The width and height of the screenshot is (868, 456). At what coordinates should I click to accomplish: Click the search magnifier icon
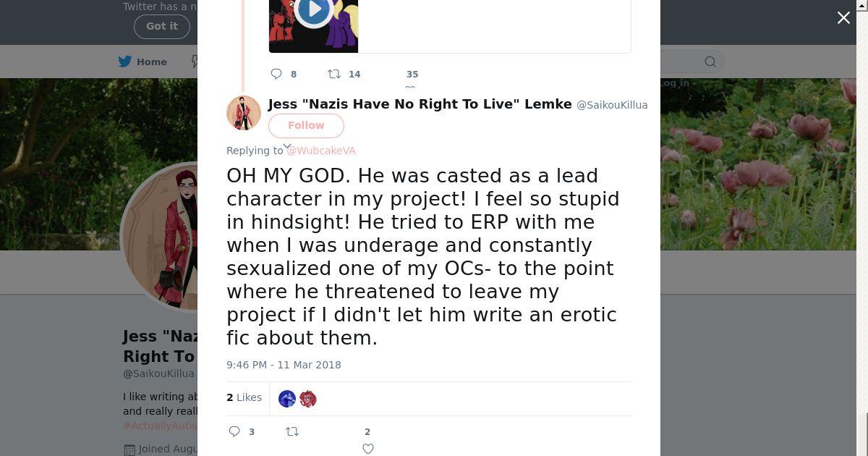click(710, 62)
